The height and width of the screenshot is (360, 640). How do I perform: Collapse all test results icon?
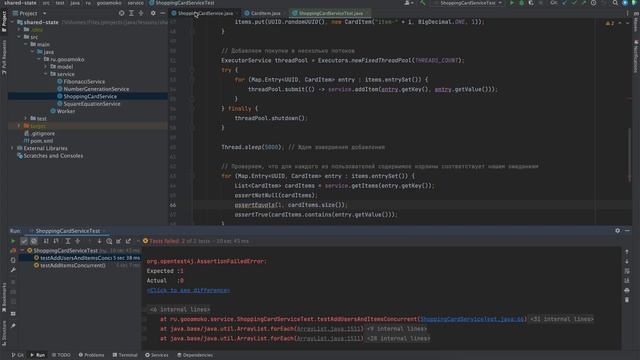78,241
